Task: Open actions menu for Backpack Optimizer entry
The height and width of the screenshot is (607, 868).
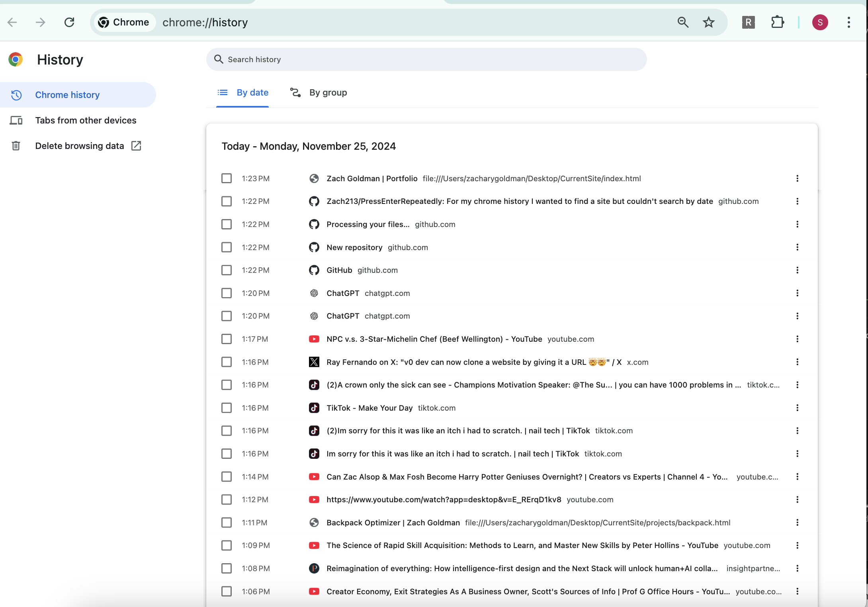Action: coord(797,523)
